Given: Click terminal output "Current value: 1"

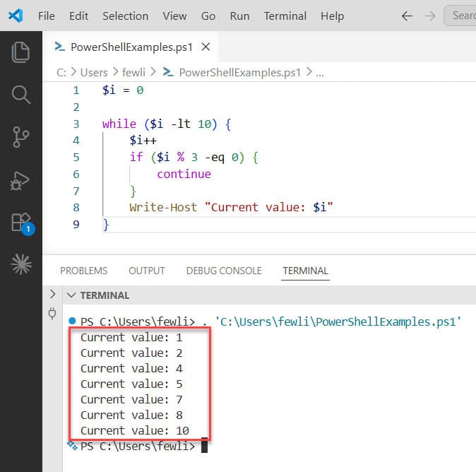Looking at the screenshot, I should point(131,337).
